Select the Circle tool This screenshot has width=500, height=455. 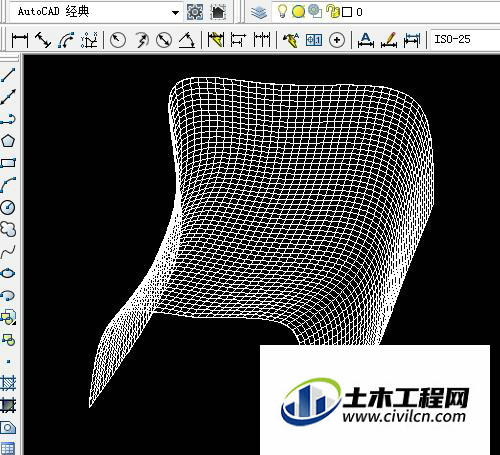point(8,207)
